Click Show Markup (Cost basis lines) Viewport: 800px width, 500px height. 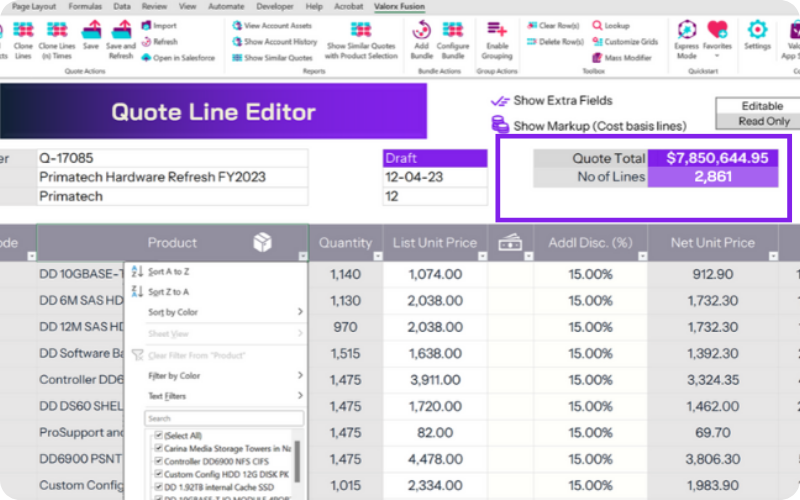(x=589, y=126)
